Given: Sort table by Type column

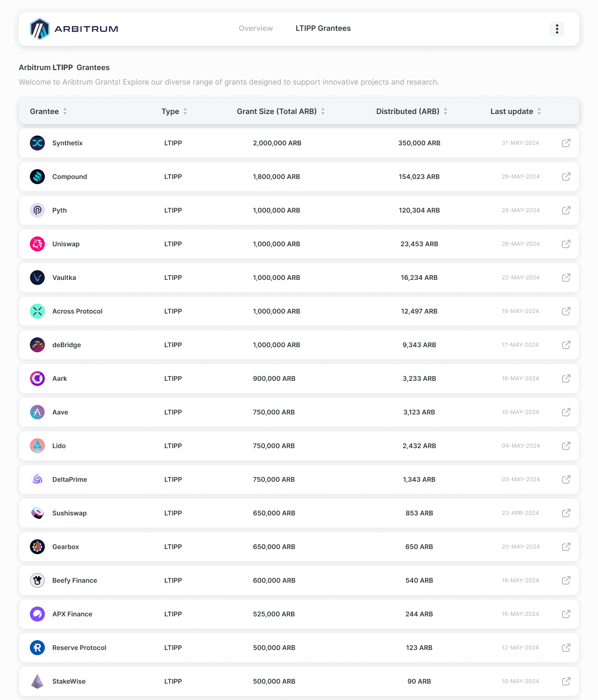Looking at the screenshot, I should (x=174, y=111).
